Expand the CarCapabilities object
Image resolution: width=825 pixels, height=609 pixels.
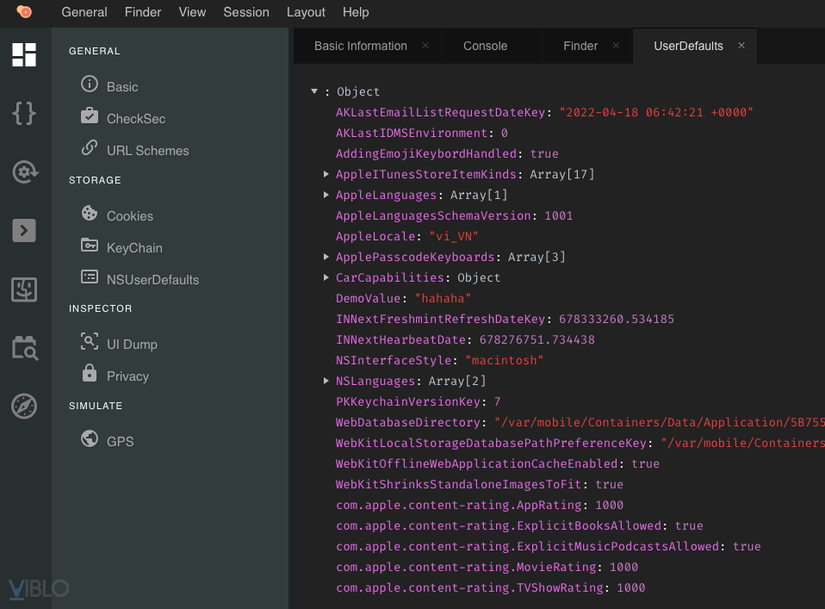click(327, 277)
